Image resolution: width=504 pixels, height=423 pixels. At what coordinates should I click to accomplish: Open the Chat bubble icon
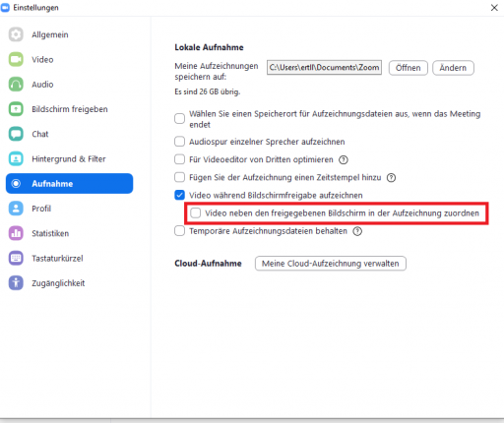pyautogui.click(x=16, y=134)
